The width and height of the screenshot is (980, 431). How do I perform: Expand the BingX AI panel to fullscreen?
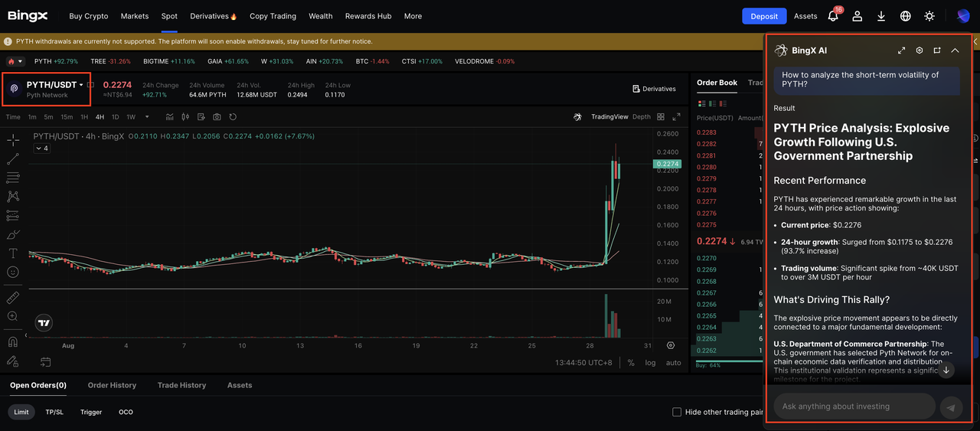(901, 51)
